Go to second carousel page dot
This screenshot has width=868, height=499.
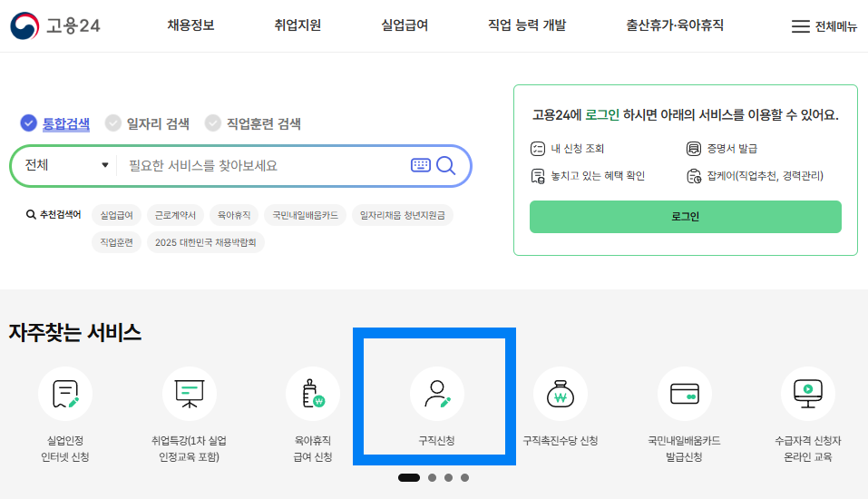[x=433, y=477]
